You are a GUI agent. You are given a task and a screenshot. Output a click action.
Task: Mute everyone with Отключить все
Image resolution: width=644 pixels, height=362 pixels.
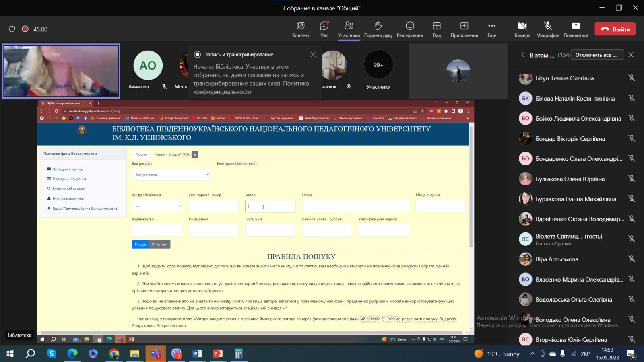598,55
